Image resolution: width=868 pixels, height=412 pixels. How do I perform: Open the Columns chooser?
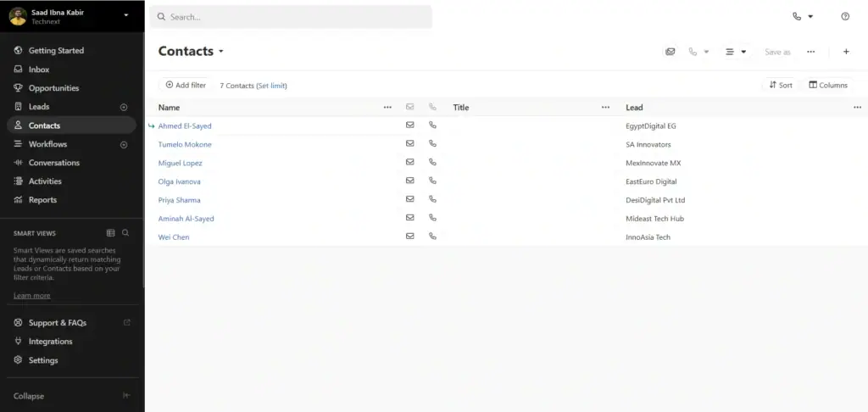pyautogui.click(x=828, y=86)
